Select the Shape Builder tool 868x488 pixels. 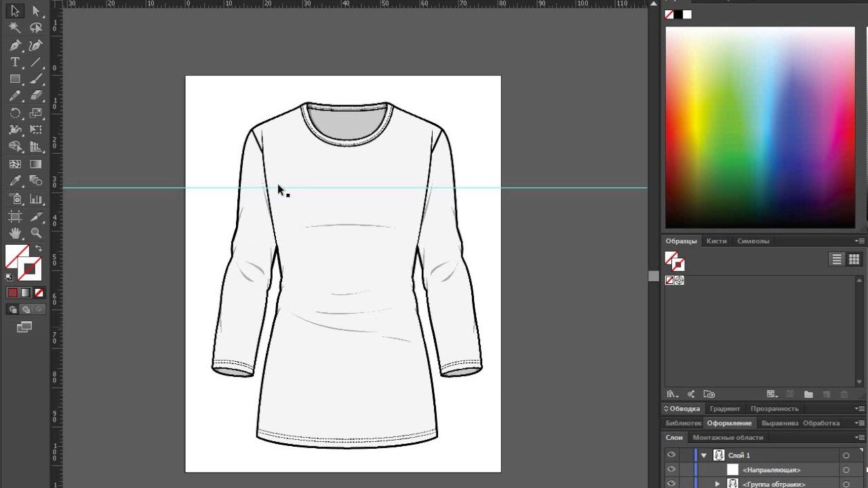click(15, 146)
